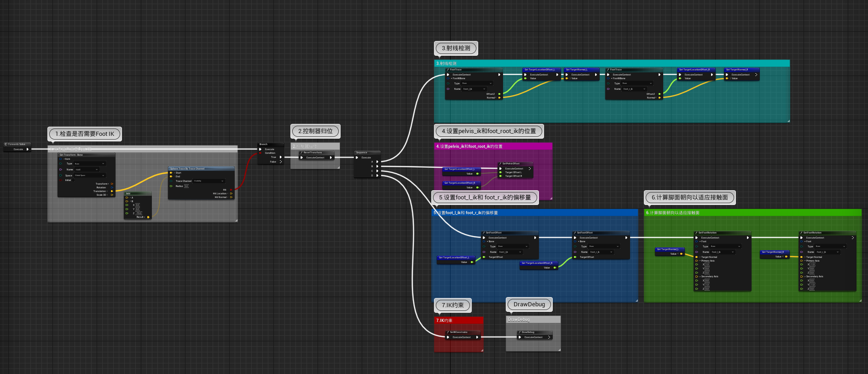Viewport: 868px width, 374px height.
Task: Click Get TargetNormal_R Value output pin
Action: point(786,257)
